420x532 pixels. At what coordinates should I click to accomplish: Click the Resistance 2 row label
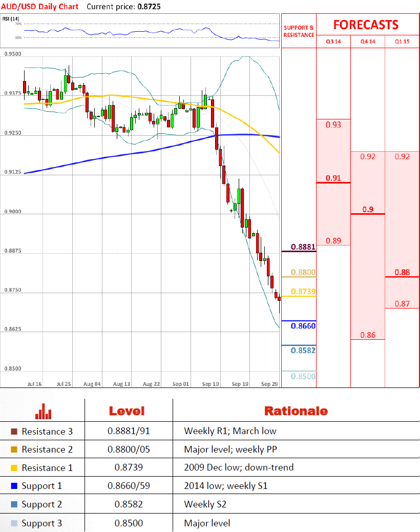(x=47, y=449)
